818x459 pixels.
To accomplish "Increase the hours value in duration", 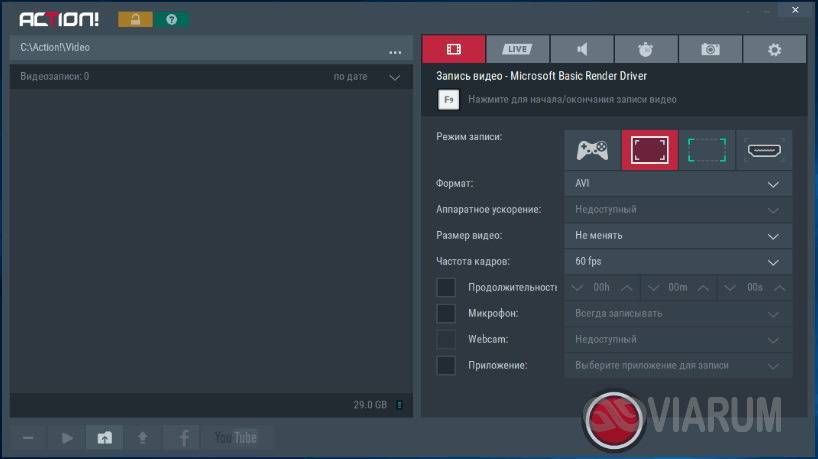I will point(627,288).
